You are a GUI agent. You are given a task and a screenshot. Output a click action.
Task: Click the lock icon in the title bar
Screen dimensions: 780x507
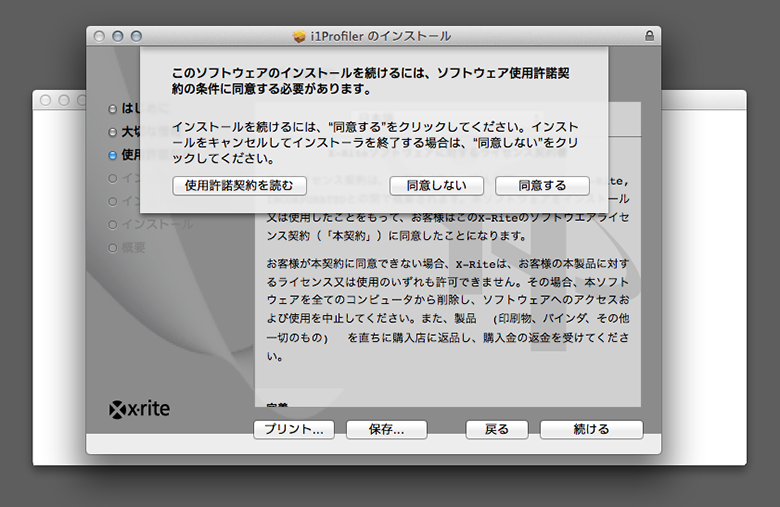650,36
